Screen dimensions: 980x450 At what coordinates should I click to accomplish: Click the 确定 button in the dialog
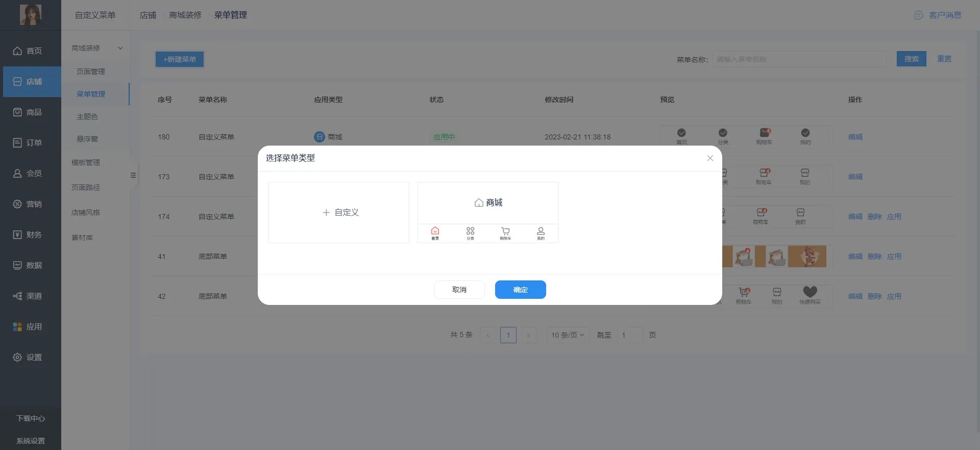pyautogui.click(x=520, y=290)
